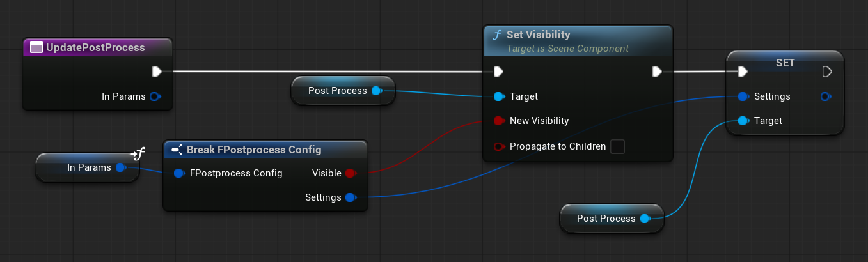Click the SET node execution input pin
This screenshot has height=262, width=868.
(742, 71)
